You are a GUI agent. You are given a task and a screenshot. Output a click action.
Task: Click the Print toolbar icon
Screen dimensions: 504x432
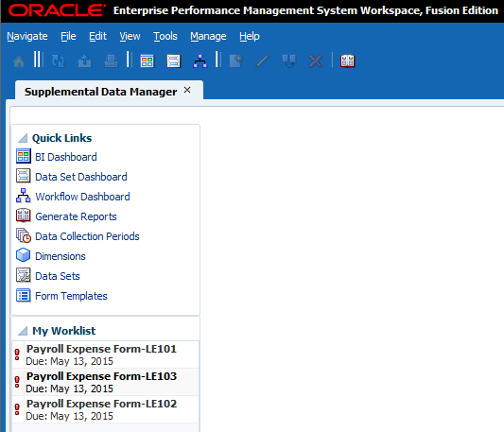[111, 60]
